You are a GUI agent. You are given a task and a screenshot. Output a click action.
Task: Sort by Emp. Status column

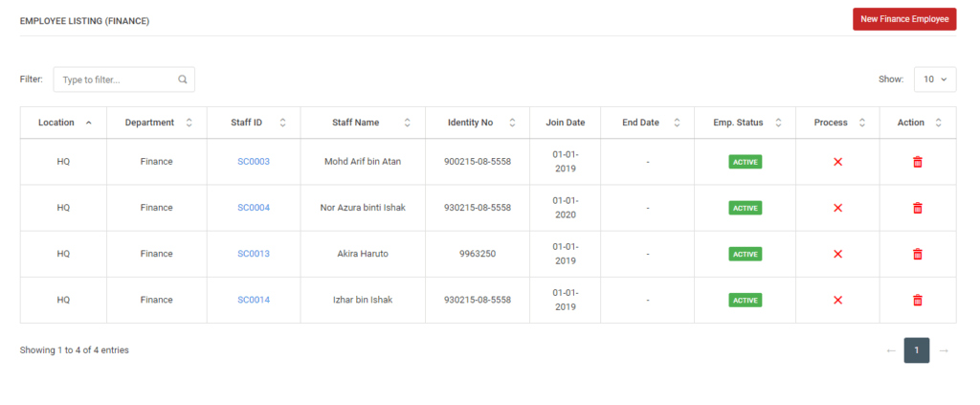click(745, 123)
